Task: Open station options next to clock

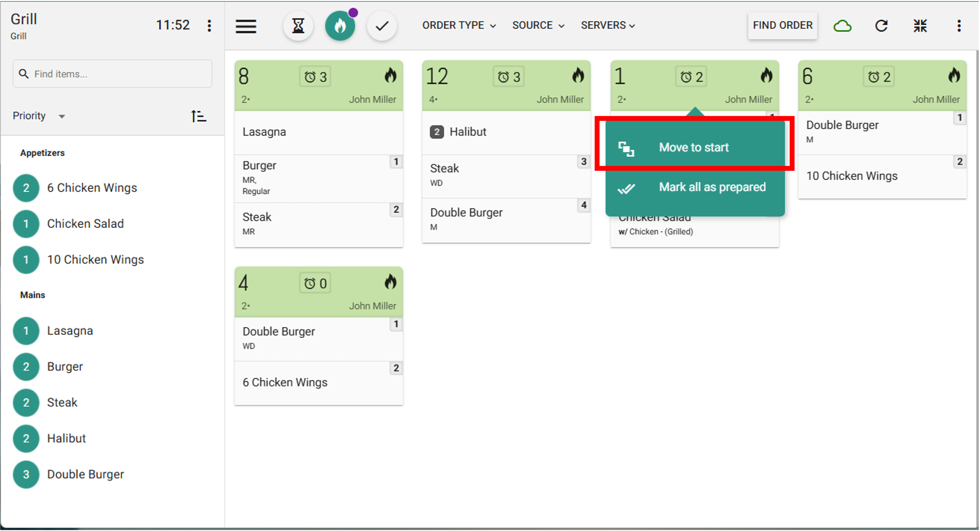Action: point(209,26)
